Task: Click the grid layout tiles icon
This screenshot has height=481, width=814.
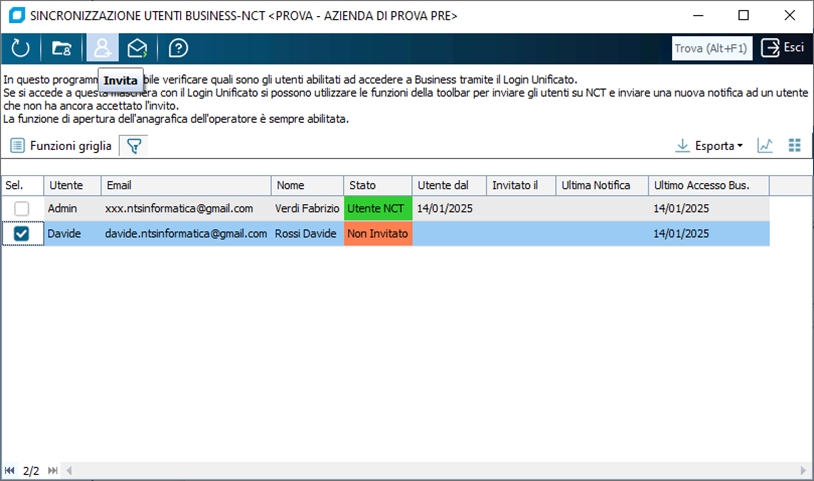Action: click(794, 146)
